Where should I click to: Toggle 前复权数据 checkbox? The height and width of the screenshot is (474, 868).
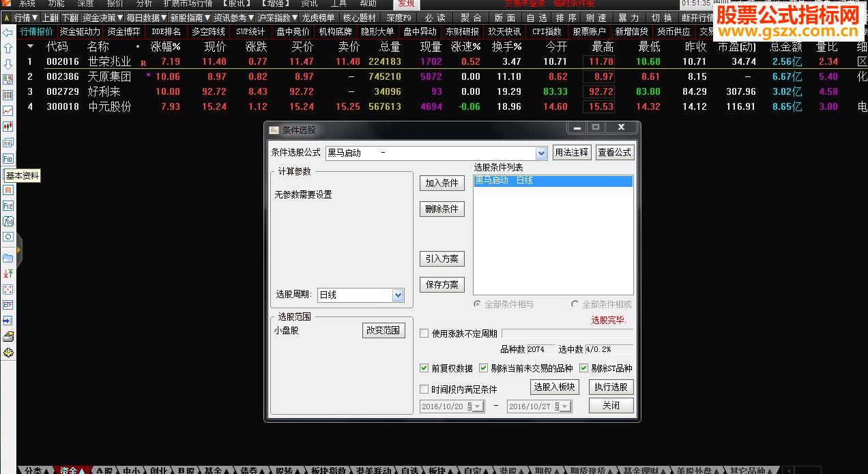(424, 368)
